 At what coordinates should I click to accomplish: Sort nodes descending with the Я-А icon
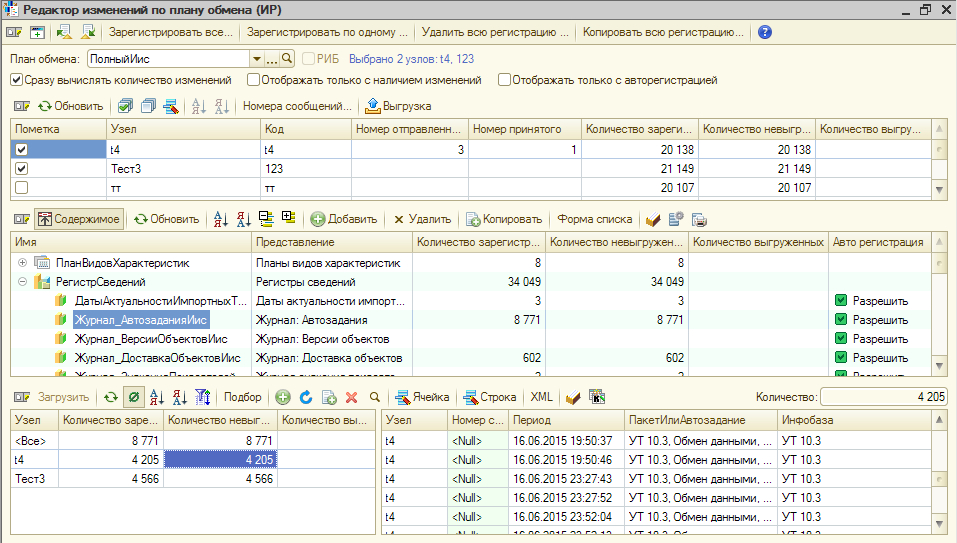(222, 106)
